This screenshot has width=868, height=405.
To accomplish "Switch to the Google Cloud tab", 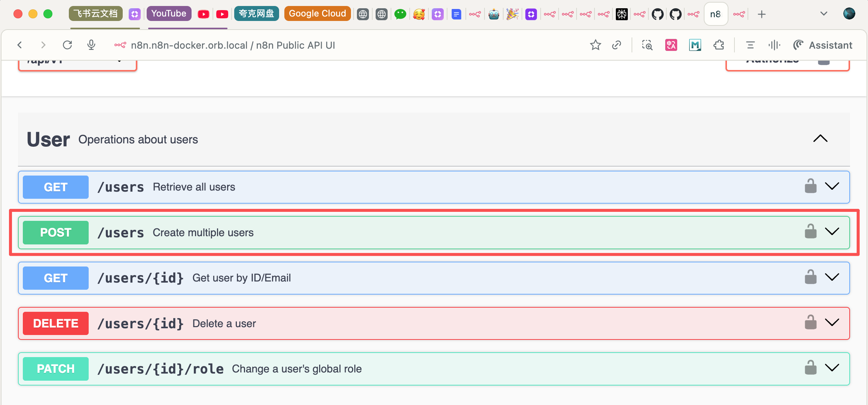I will click(317, 14).
